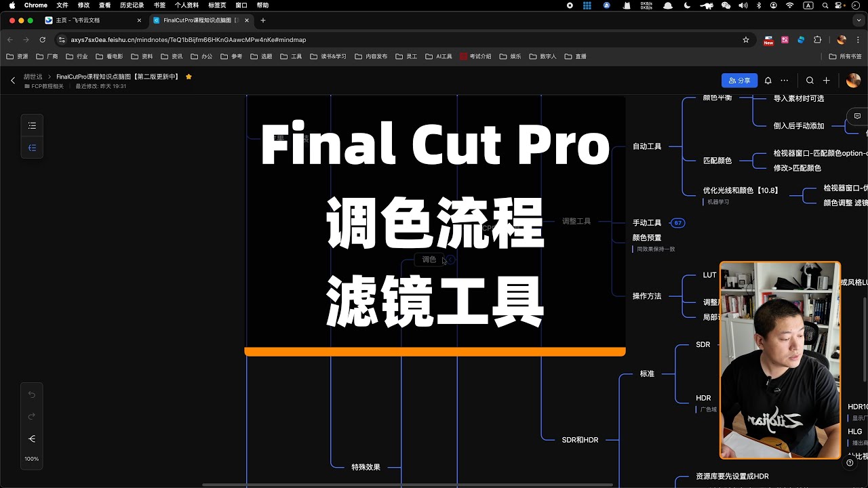Open the comment icon at right edge

click(857, 117)
